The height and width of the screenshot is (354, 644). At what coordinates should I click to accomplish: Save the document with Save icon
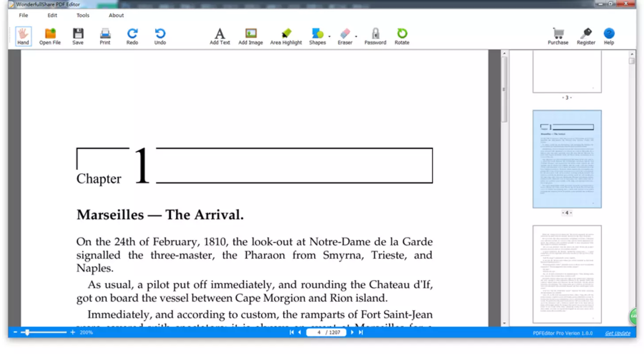pyautogui.click(x=78, y=36)
